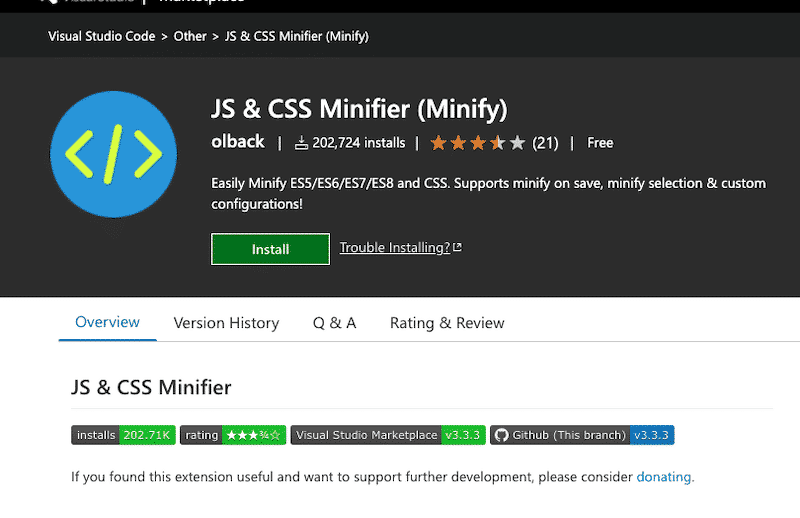Click the 202,724 installs text
Viewport: 800px width, 518px height.
(x=359, y=143)
